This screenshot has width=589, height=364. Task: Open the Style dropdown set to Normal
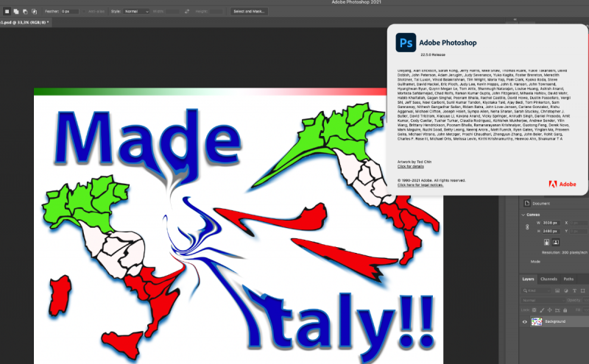click(x=136, y=12)
